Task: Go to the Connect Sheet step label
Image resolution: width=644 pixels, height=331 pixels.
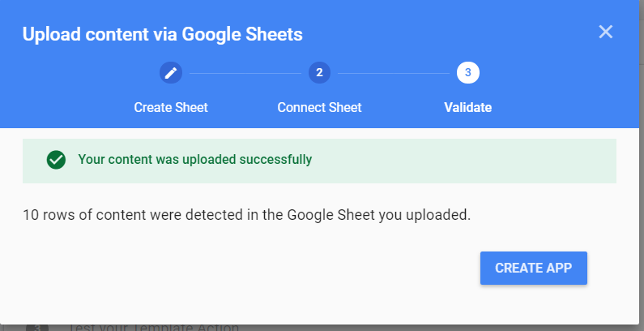Action: pos(319,107)
